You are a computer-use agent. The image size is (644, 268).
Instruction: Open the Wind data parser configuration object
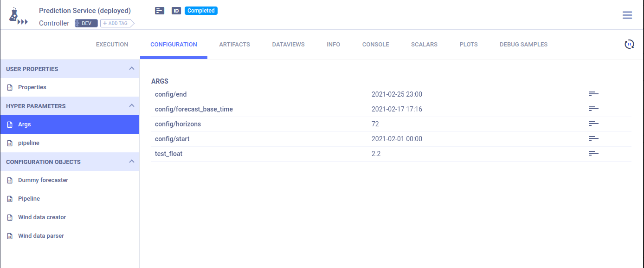pos(41,236)
